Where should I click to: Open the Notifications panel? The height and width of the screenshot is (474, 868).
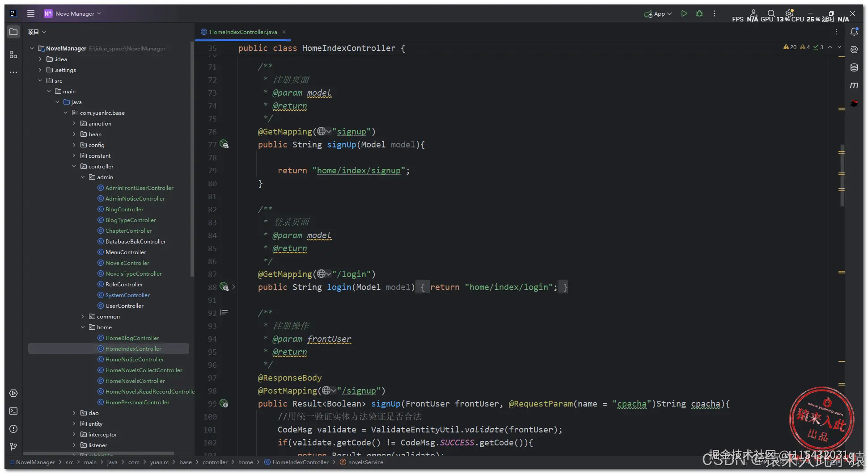point(854,32)
